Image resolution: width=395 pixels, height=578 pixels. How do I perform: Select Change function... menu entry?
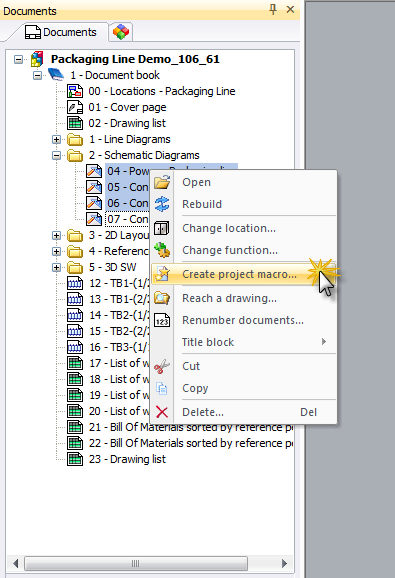244,250
